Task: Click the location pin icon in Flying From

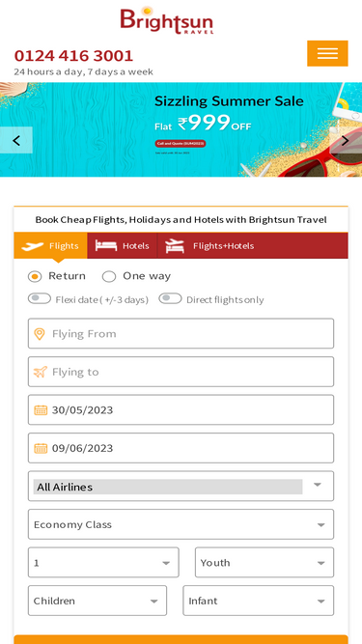Action: click(x=40, y=334)
